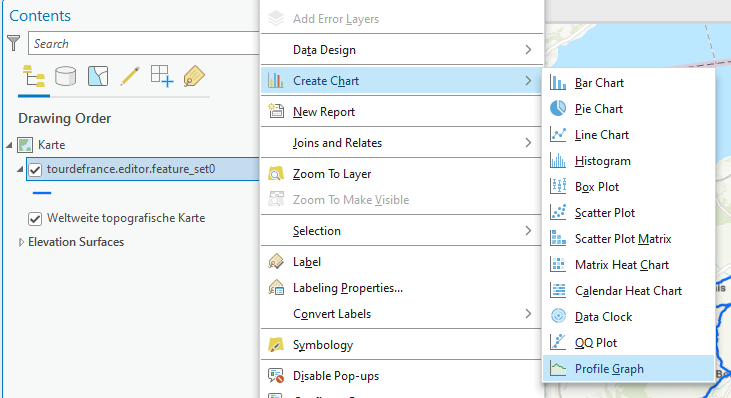Click the Create Chart bar icon
This screenshot has height=398, width=731.
pos(276,81)
